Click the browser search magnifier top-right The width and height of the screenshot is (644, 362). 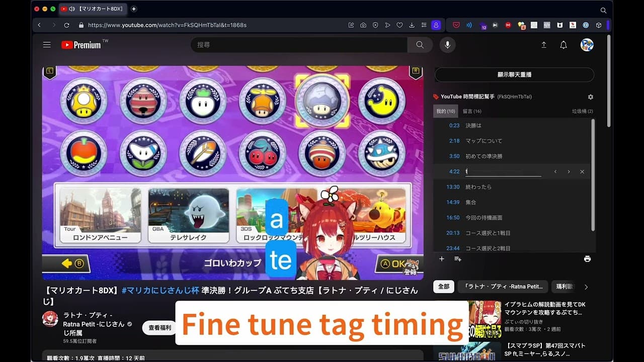pos(603,10)
